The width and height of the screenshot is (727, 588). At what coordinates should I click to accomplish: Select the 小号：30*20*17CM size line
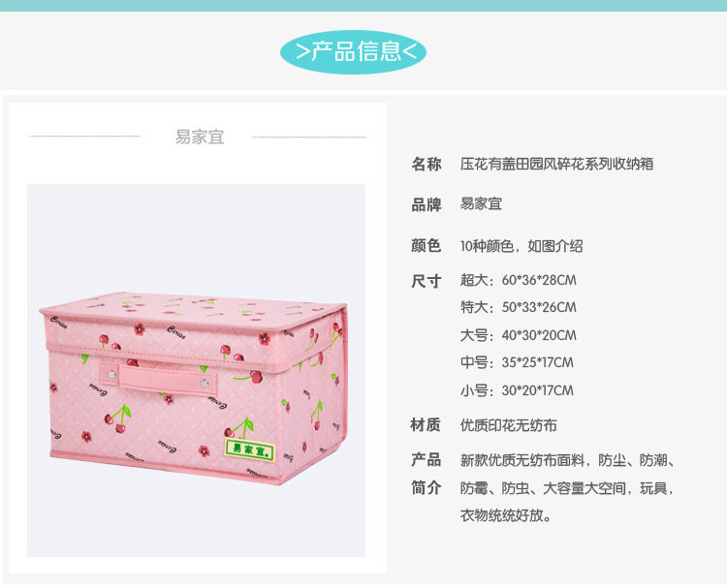pos(517,390)
